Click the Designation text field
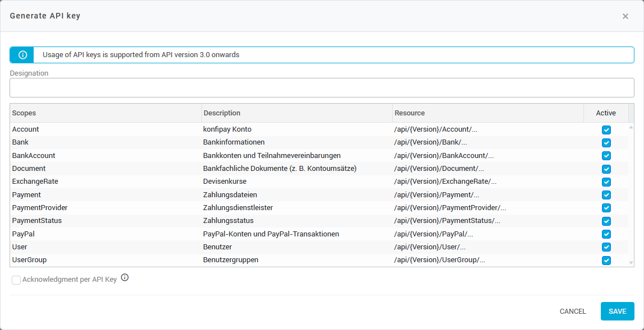This screenshot has width=644, height=330. point(321,87)
